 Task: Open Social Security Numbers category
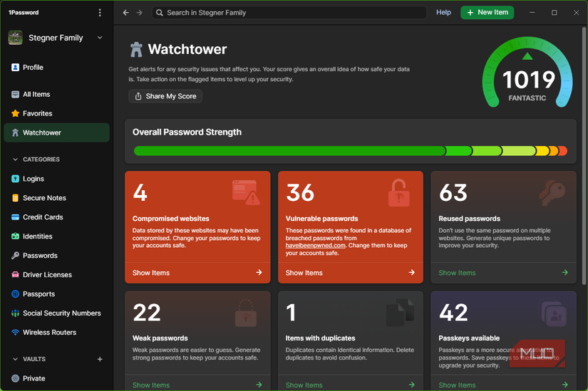click(61, 313)
